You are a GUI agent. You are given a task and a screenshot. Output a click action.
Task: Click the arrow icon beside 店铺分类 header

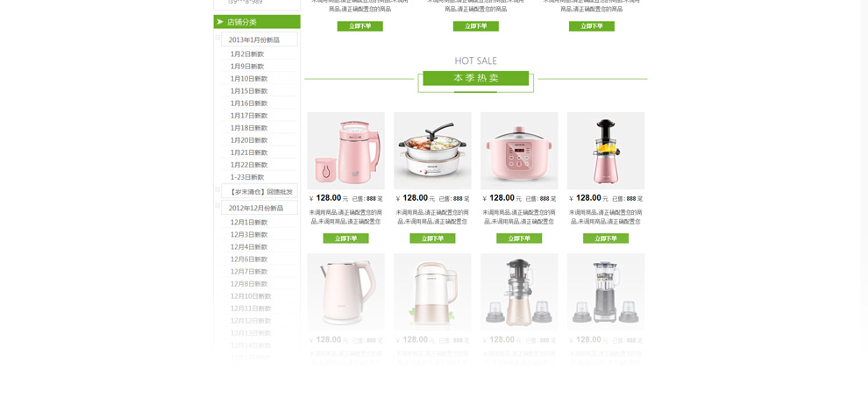click(220, 22)
